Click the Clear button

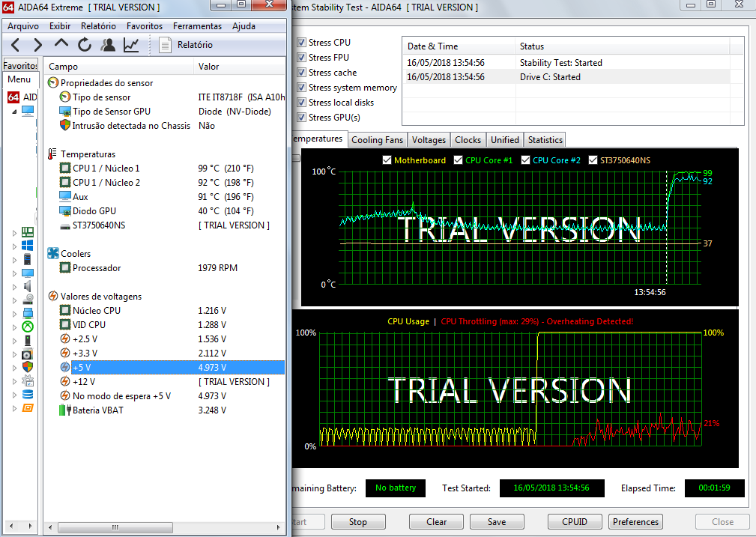436,521
